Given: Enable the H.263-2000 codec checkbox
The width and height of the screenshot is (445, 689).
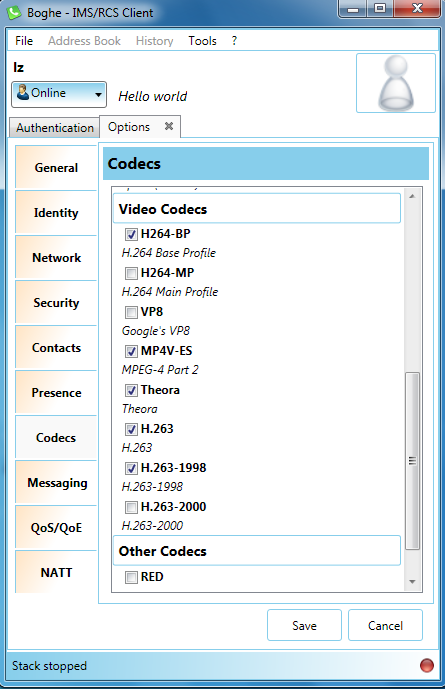Looking at the screenshot, I should tap(131, 507).
